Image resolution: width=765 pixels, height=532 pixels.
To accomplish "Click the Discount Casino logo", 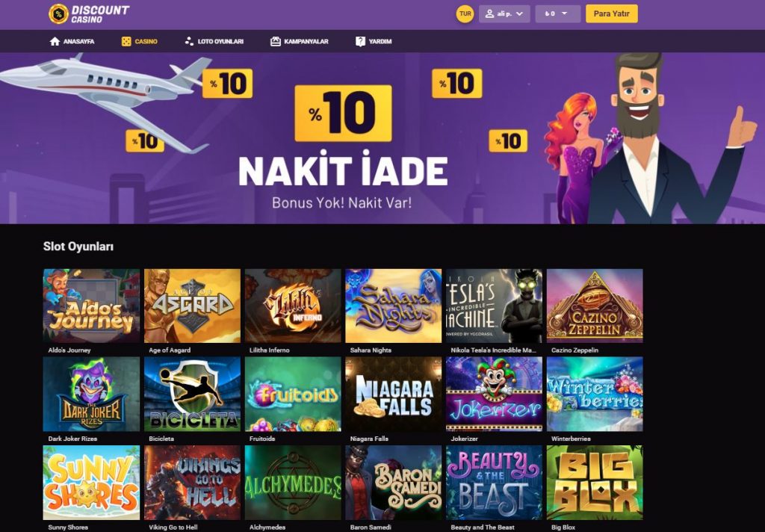I will pyautogui.click(x=90, y=13).
